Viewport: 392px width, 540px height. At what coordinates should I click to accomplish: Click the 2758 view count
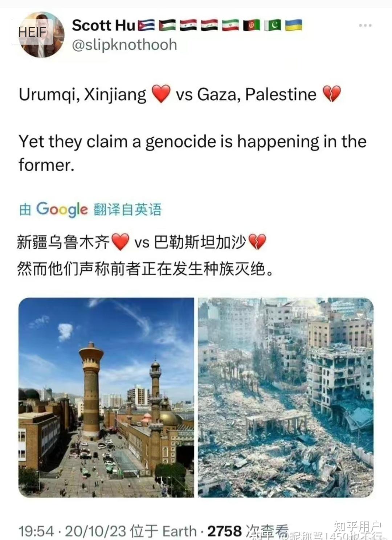click(224, 531)
